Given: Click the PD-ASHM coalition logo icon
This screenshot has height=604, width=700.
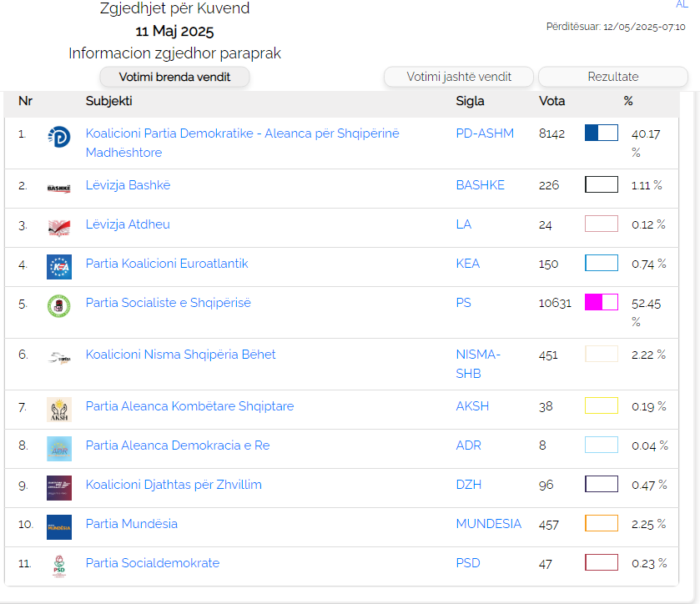Looking at the screenshot, I should pyautogui.click(x=59, y=138).
